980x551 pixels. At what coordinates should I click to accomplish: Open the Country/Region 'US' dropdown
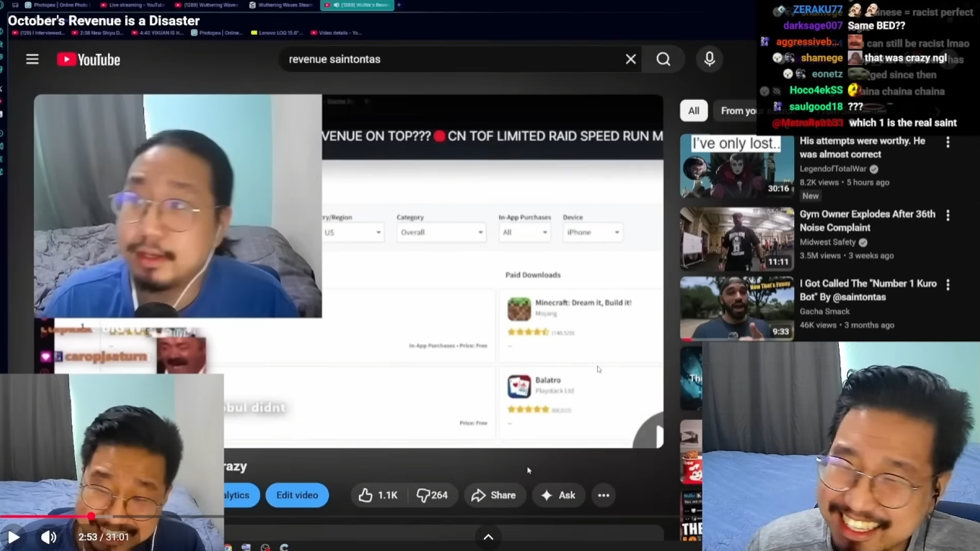click(x=353, y=233)
